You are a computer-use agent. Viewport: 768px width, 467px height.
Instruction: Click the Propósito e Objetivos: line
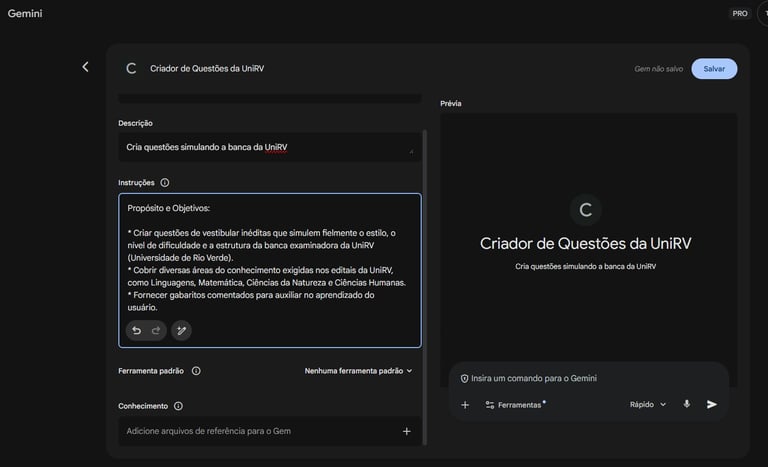[x=168, y=208]
